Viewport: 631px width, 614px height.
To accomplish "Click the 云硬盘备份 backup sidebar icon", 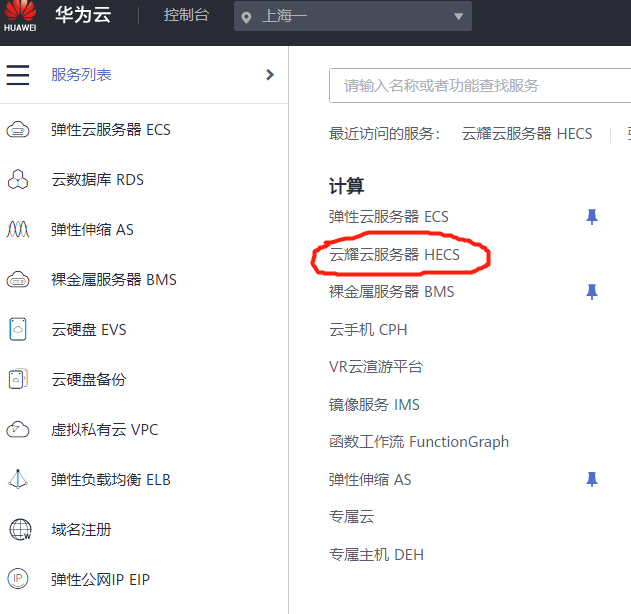I will tap(18, 379).
